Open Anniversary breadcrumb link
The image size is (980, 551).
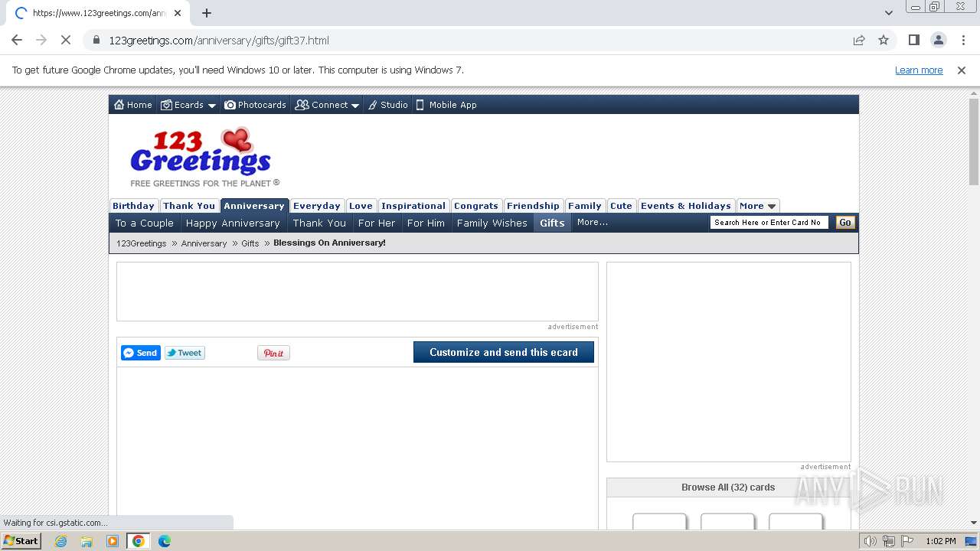[x=204, y=243]
